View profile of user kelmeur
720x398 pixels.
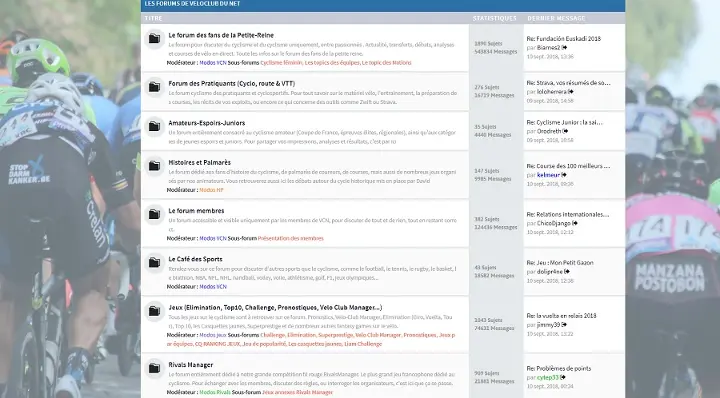pyautogui.click(x=548, y=175)
